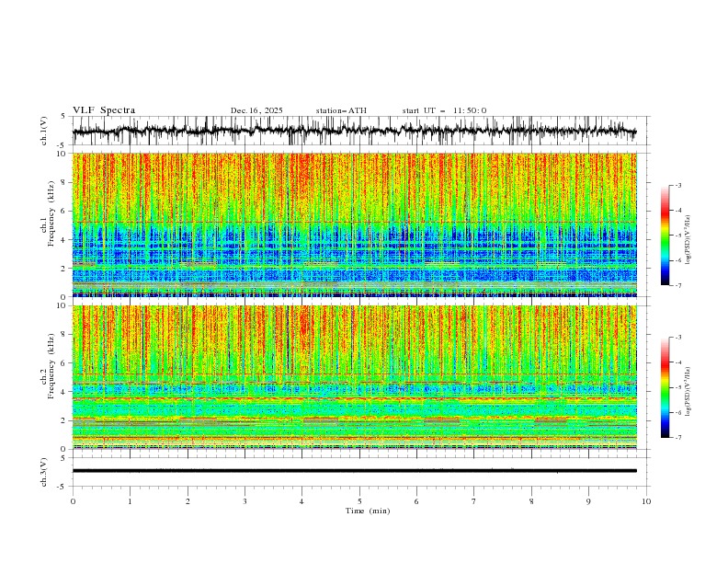Click the "station=ATH" header text

point(341,110)
